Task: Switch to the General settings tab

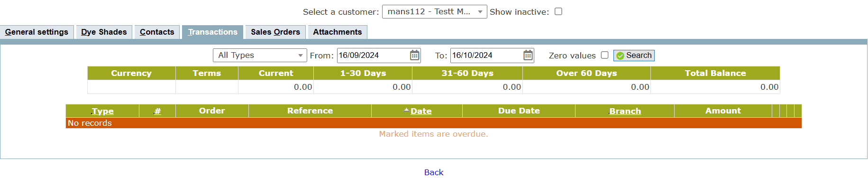Action: click(x=37, y=32)
